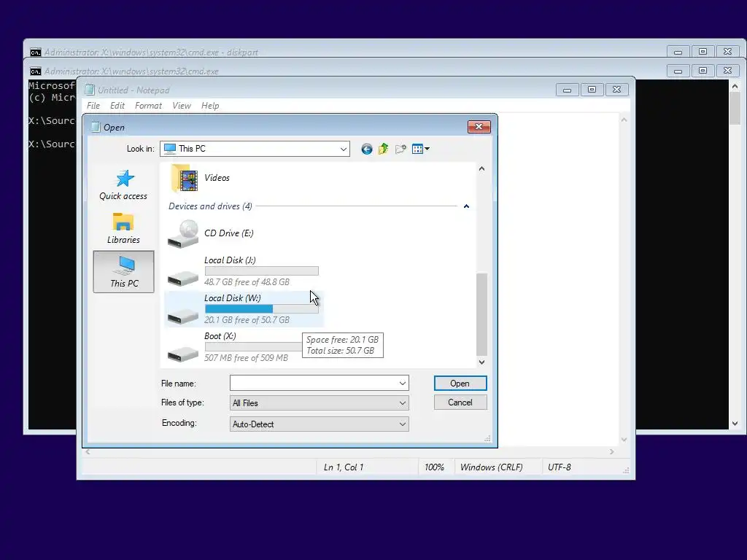The image size is (747, 560).
Task: Click Boot (X:) usage bar
Action: 253,347
